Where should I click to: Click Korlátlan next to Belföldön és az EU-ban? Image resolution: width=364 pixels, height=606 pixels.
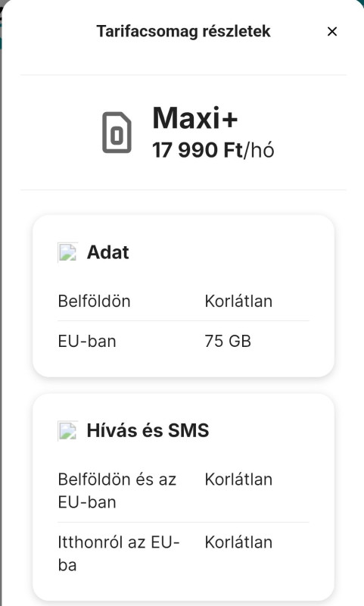238,479
